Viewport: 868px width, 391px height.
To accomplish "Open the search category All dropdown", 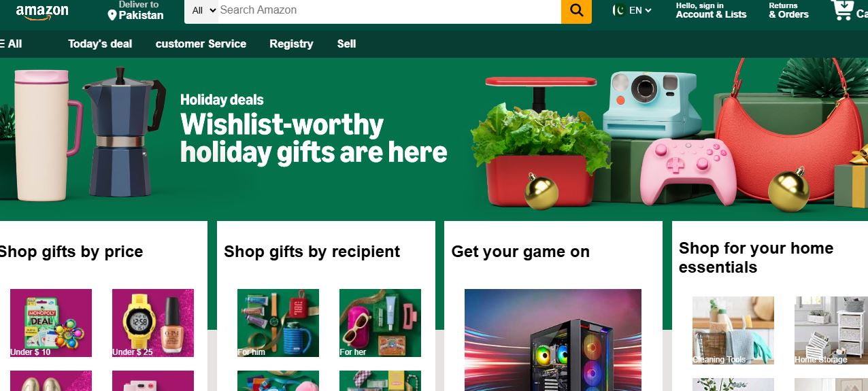I will pyautogui.click(x=202, y=10).
